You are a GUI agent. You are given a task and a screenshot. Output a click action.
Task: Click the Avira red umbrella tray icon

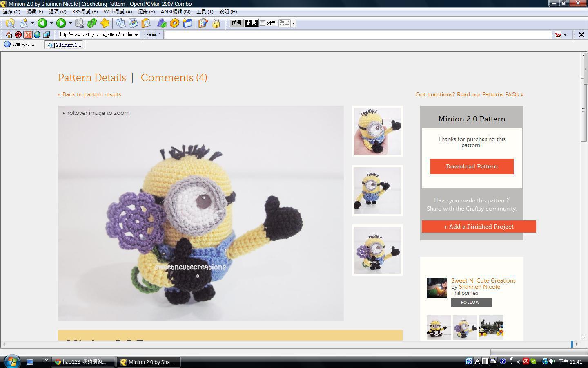click(526, 361)
